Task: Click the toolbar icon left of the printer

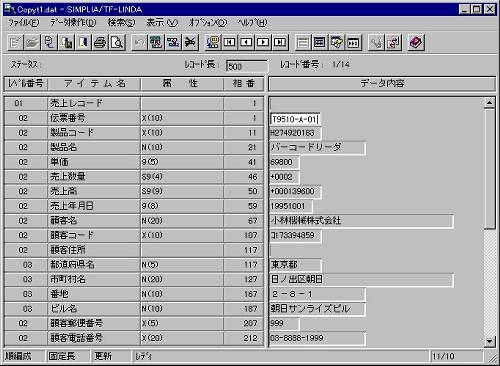Action: (x=83, y=42)
